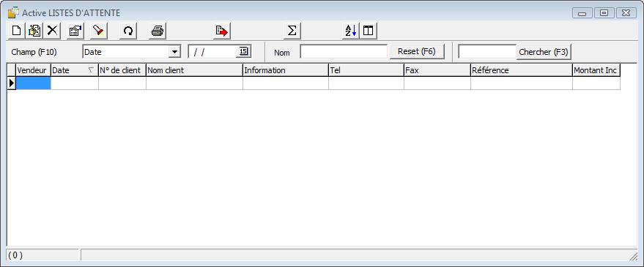Click the N° de client column header
644x267 pixels.
(122, 70)
